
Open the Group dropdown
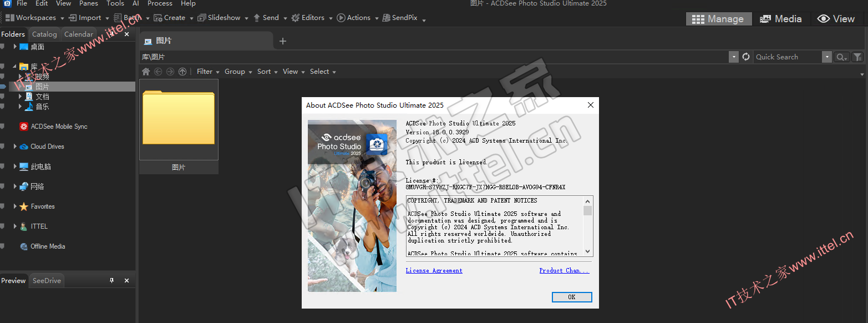click(238, 72)
